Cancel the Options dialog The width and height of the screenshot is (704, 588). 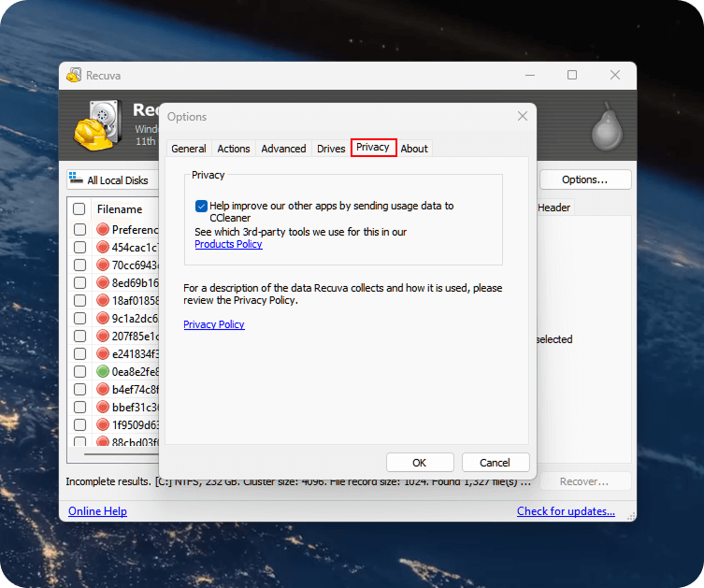496,463
